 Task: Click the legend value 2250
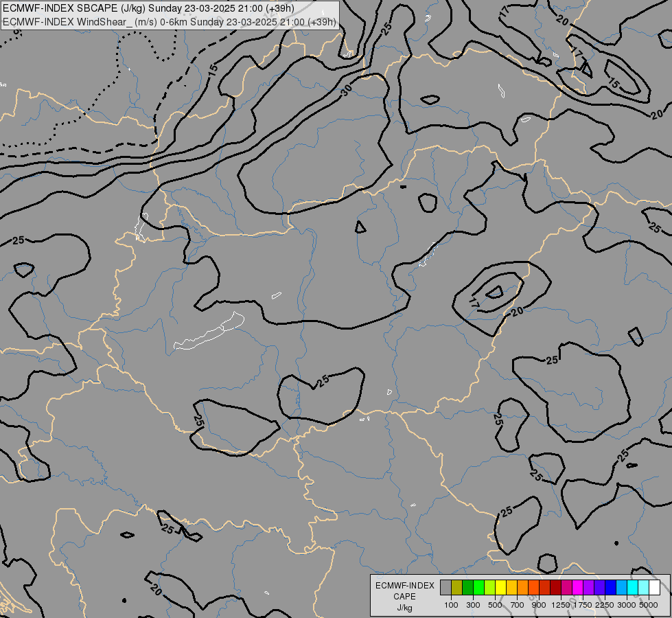(x=605, y=605)
